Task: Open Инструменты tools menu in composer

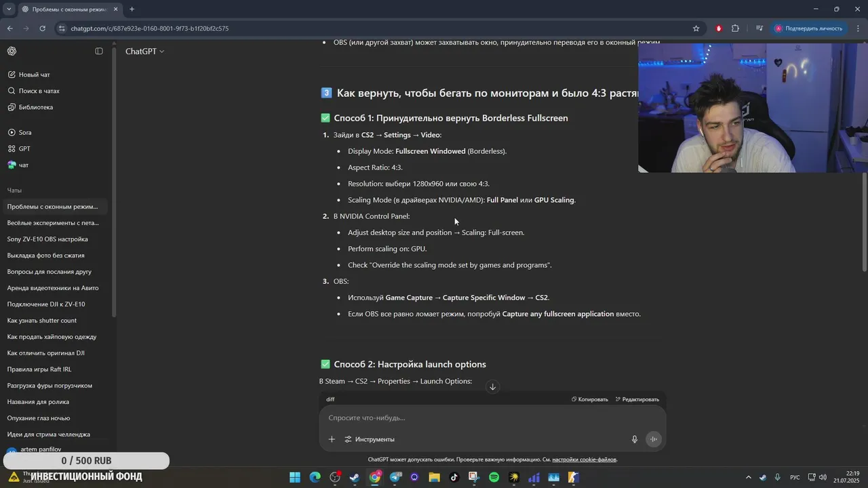Action: click(x=370, y=439)
